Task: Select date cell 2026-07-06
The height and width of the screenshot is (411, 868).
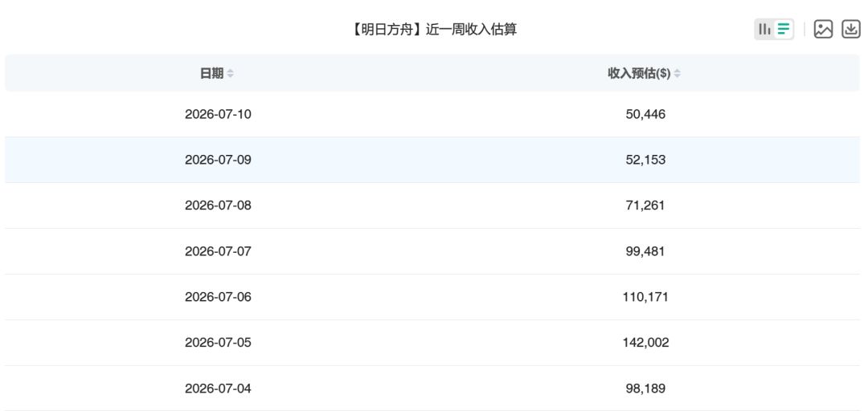Action: click(x=218, y=297)
